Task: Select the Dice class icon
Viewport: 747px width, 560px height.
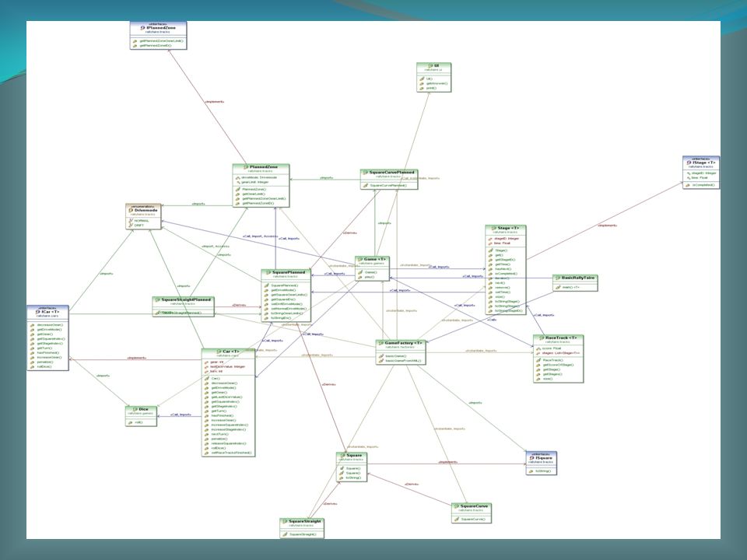Action: tap(135, 409)
